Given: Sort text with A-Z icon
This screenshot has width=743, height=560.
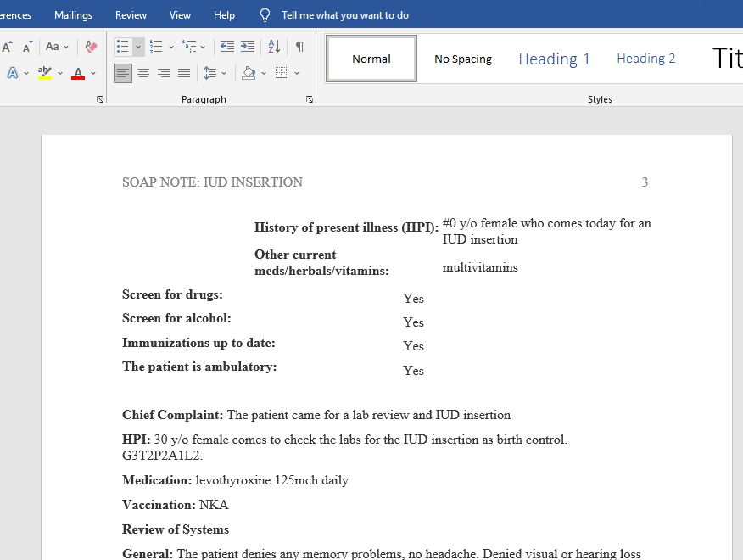Looking at the screenshot, I should point(274,47).
